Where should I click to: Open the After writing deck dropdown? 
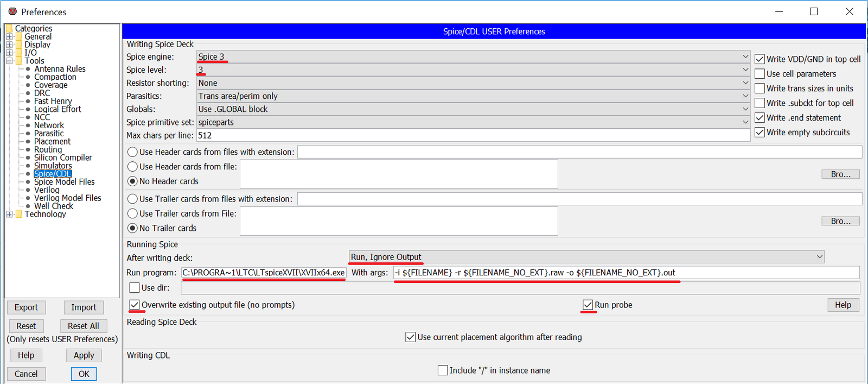(x=586, y=257)
